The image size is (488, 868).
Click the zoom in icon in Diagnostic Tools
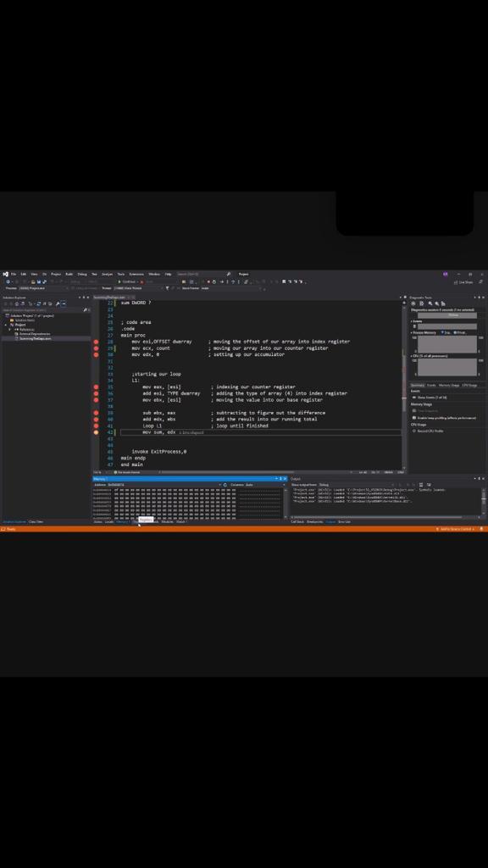click(x=430, y=303)
